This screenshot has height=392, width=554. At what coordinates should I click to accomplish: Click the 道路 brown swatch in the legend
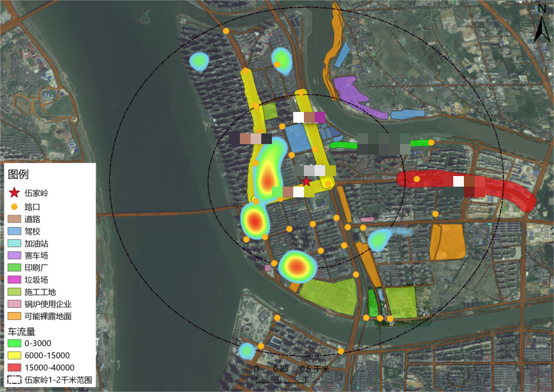coord(14,219)
